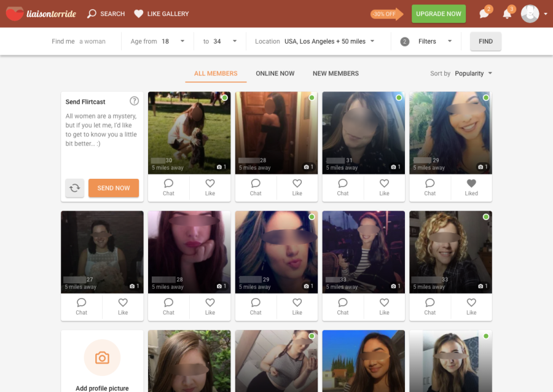Open the 30-year-old member's photo
This screenshot has width=553, height=392.
pyautogui.click(x=189, y=133)
